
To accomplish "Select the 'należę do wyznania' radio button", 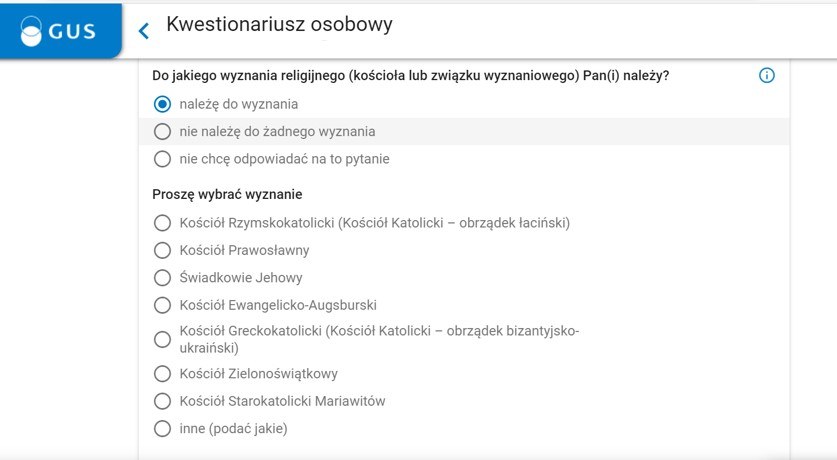I will (x=162, y=103).
